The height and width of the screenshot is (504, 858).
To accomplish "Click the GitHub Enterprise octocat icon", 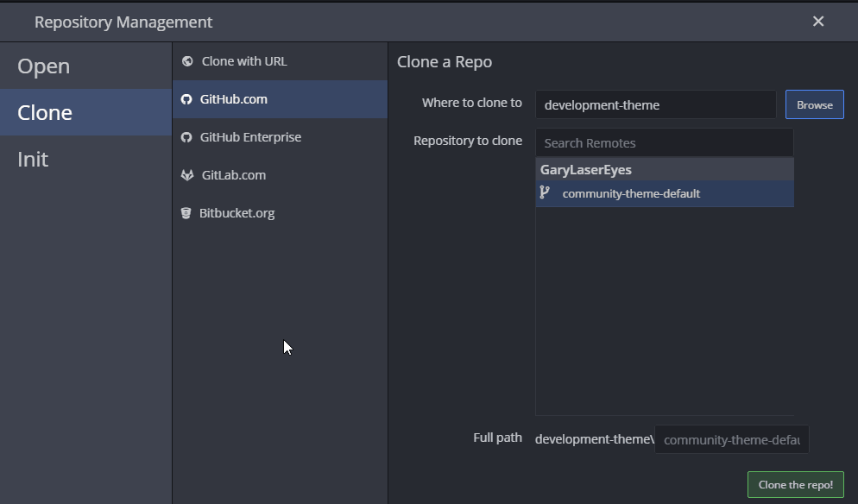I will point(186,137).
